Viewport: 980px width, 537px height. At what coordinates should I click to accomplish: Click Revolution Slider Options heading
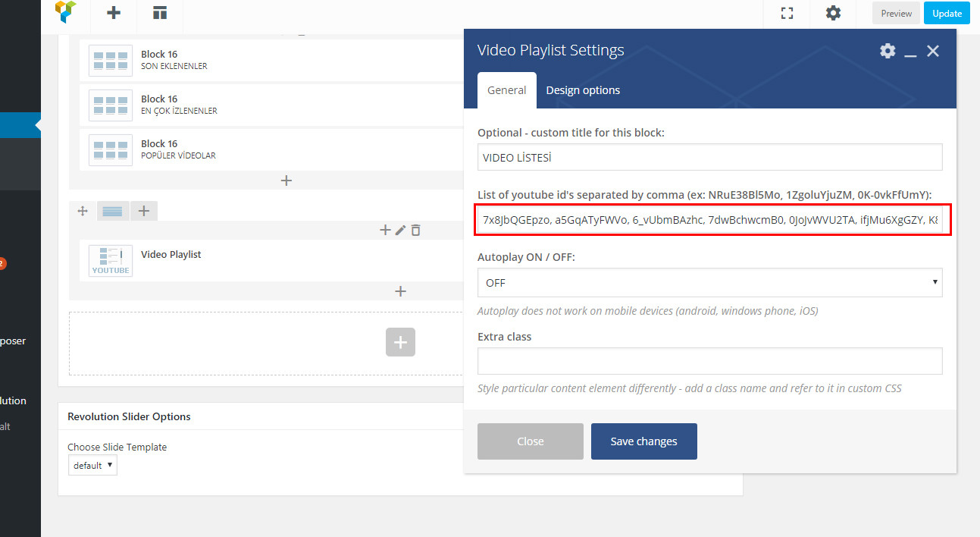coord(129,416)
